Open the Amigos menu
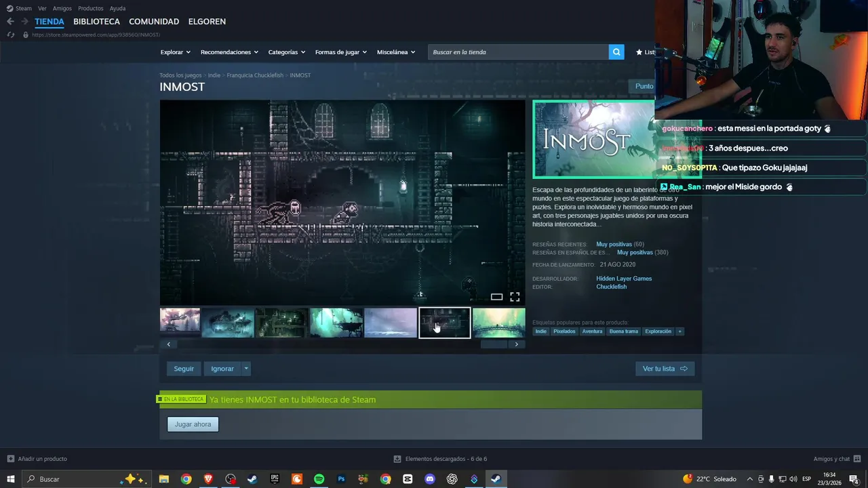 pyautogui.click(x=62, y=8)
